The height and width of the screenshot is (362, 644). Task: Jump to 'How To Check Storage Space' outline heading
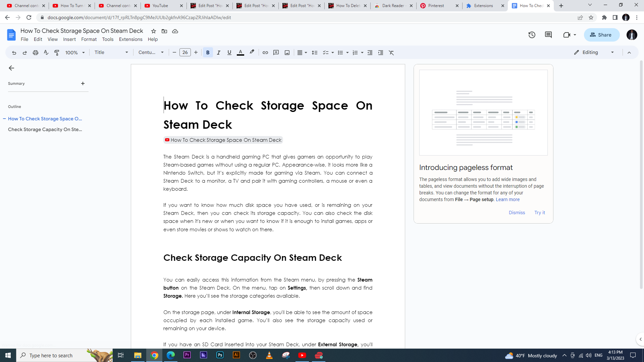coord(45,119)
